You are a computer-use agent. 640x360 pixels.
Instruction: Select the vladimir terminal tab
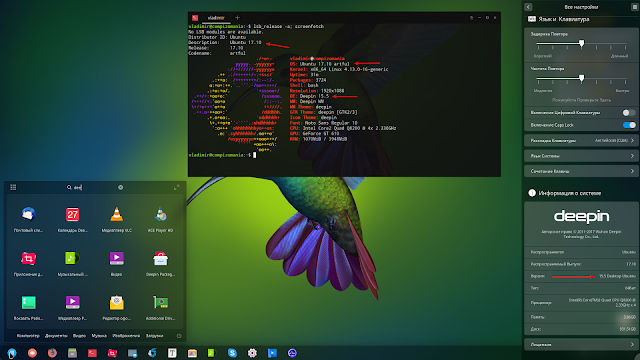pos(216,18)
